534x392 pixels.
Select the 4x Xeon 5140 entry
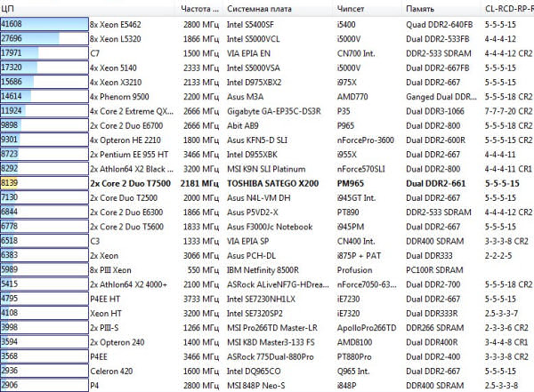pyautogui.click(x=113, y=68)
